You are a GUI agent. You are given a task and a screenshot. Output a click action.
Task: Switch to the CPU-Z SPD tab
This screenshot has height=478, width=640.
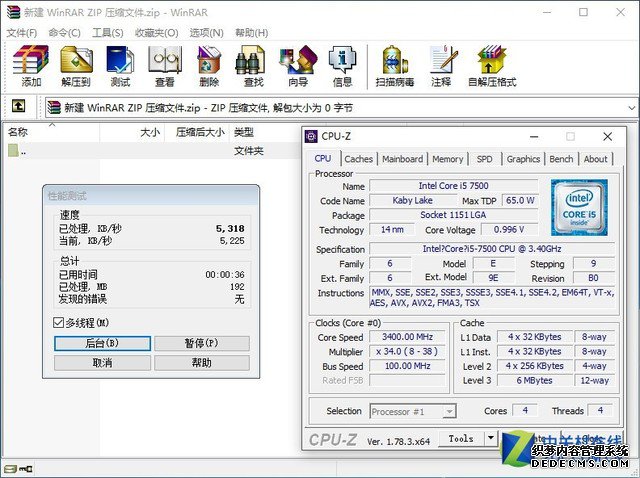click(484, 159)
